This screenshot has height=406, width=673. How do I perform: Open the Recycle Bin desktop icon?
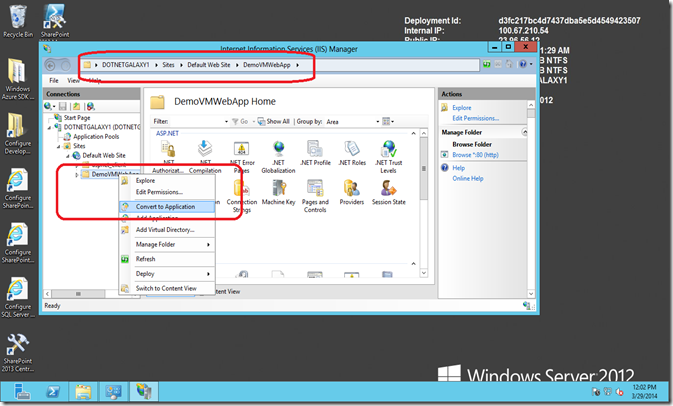tap(18, 21)
